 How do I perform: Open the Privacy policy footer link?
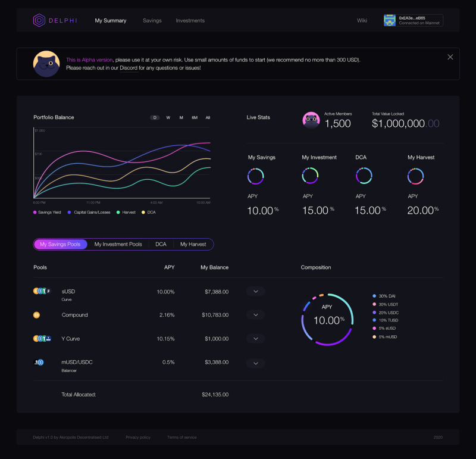pyautogui.click(x=138, y=437)
